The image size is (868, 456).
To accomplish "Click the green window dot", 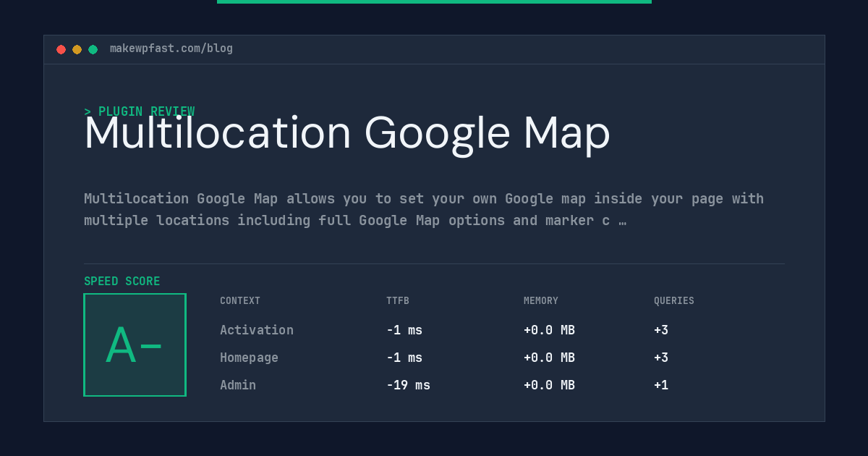I will point(93,49).
